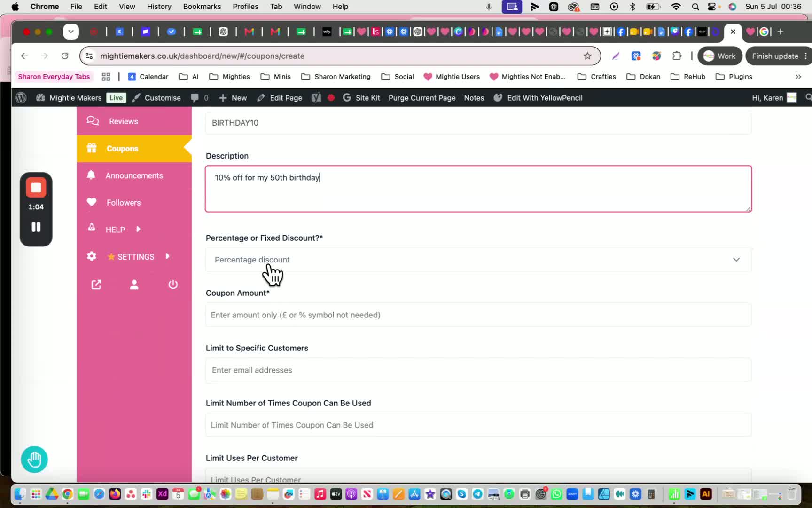Open the Percentage discount dropdown

478,260
